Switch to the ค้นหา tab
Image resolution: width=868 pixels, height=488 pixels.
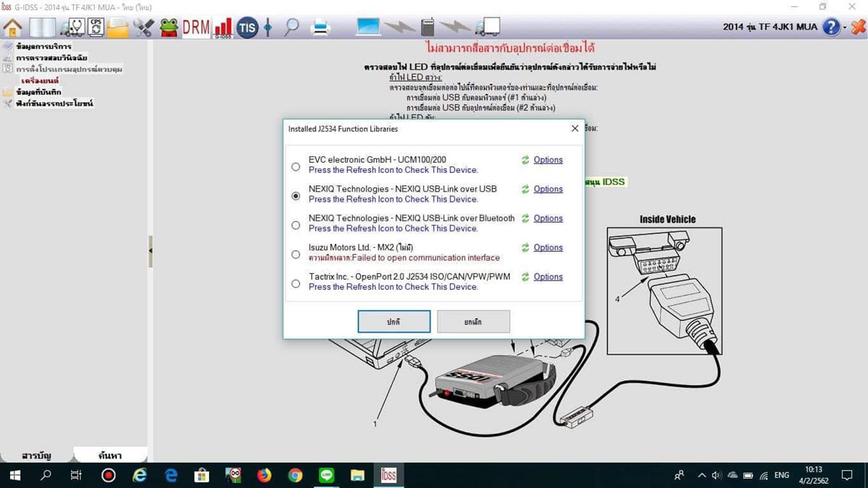pos(110,455)
